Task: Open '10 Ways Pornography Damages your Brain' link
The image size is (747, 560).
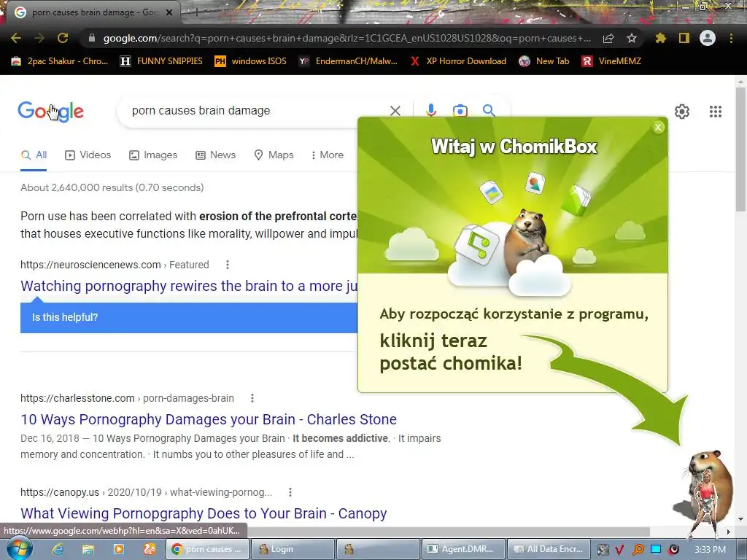Action: click(209, 419)
